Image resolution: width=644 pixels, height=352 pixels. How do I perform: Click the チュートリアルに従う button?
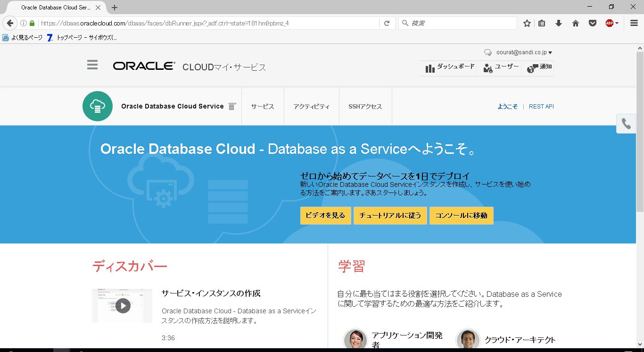coord(390,216)
